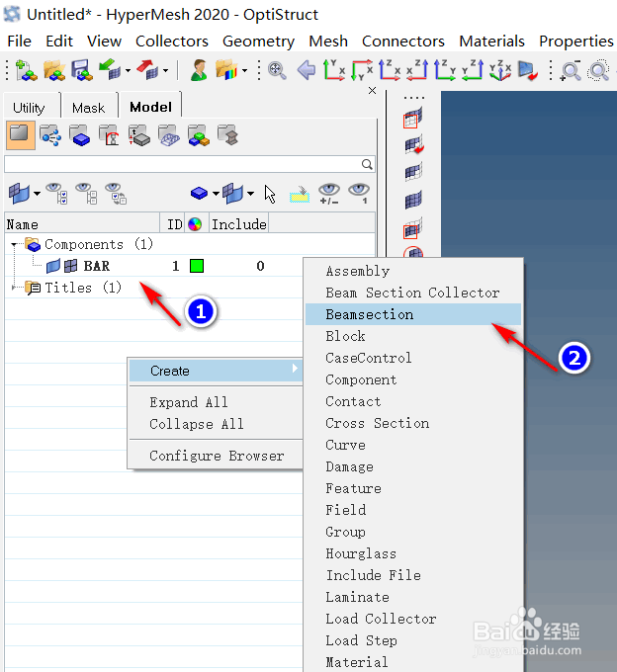Open the Export dropdown arrow in the toolbar

tap(165, 70)
